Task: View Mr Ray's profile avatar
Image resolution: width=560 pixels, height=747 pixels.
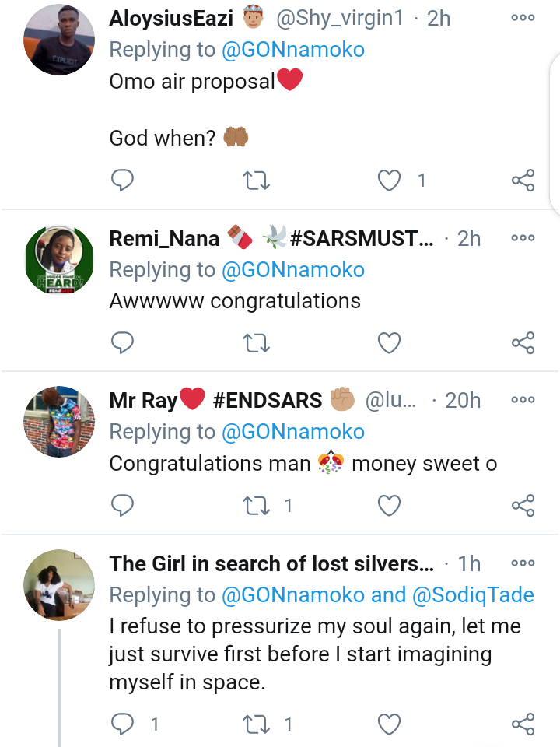Action: (x=59, y=421)
